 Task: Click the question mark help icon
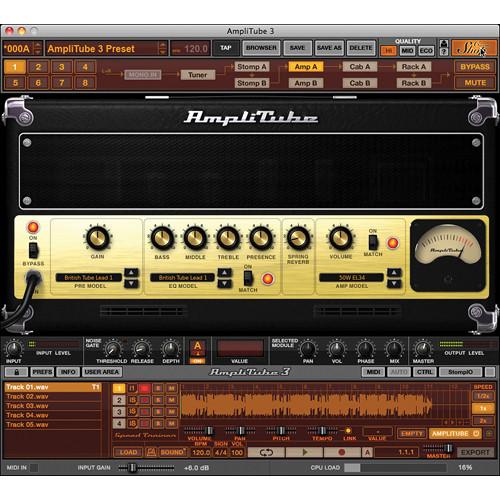(444, 52)
